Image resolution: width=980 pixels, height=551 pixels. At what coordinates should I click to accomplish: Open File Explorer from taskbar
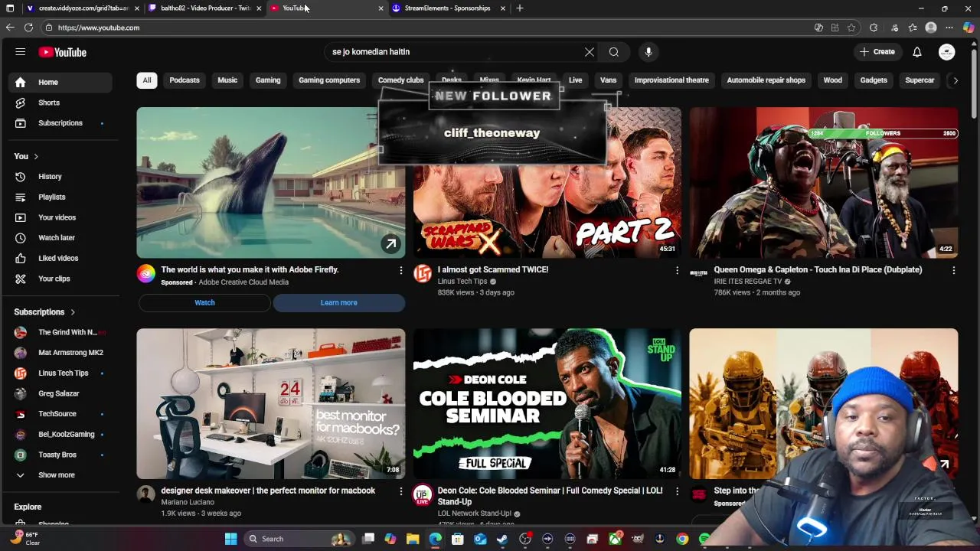413,539
